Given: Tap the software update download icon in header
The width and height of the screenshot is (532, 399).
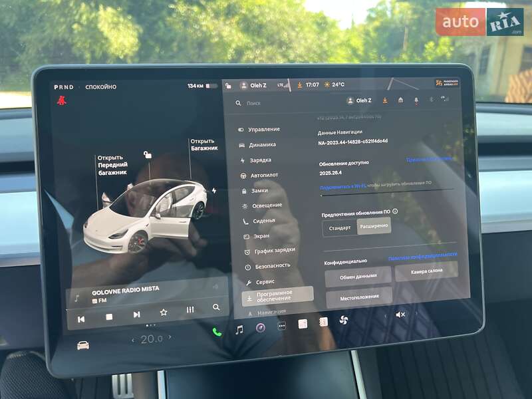Looking at the screenshot, I should pos(385,100).
